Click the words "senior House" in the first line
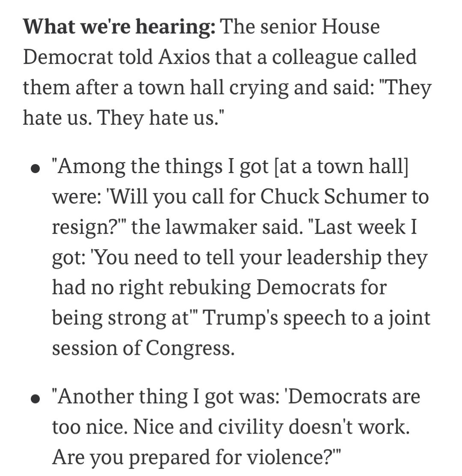 click(x=320, y=27)
